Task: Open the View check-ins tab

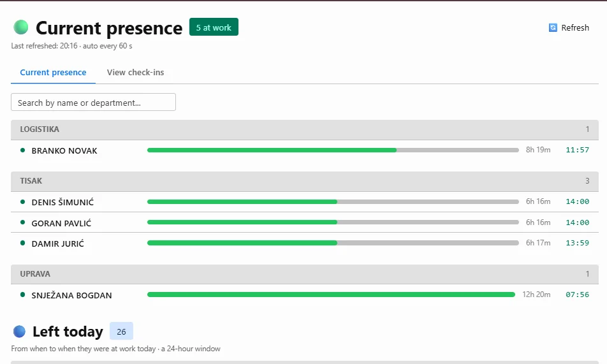Action: coord(135,73)
